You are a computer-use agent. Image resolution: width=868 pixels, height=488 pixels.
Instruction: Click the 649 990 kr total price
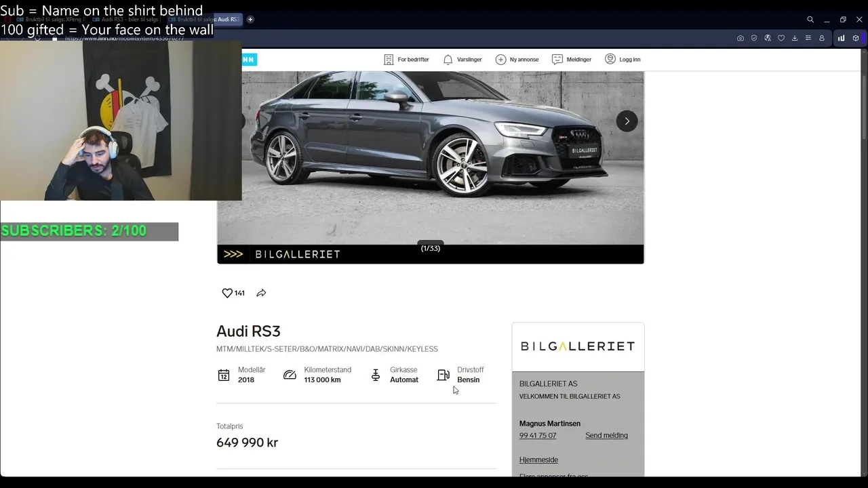(247, 443)
